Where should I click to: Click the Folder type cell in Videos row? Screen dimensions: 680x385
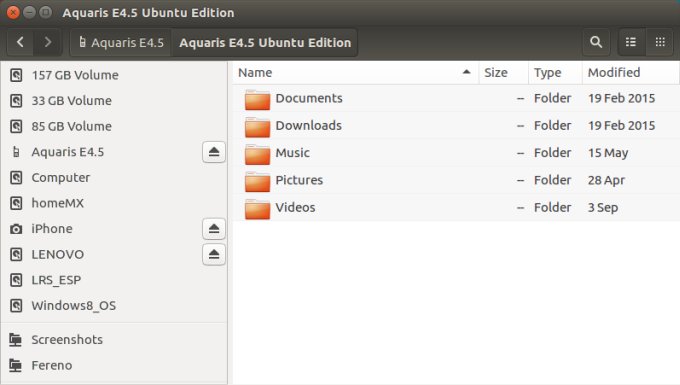coord(552,207)
